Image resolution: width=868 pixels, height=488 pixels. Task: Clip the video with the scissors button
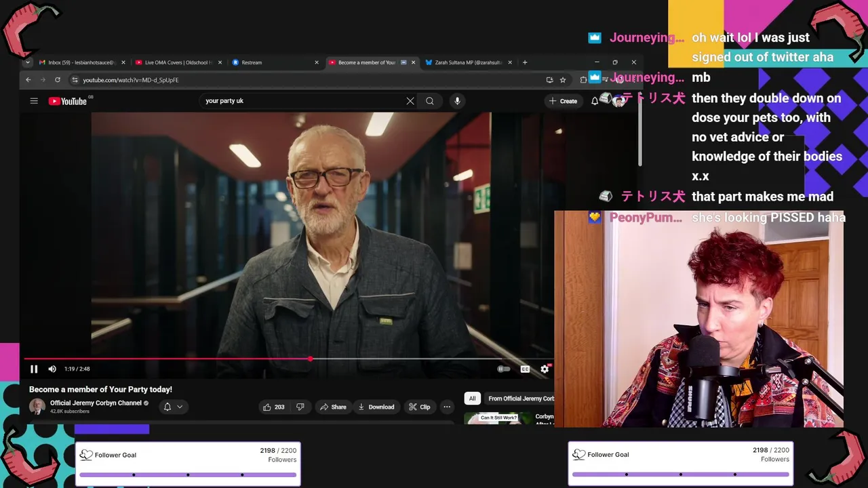click(419, 407)
